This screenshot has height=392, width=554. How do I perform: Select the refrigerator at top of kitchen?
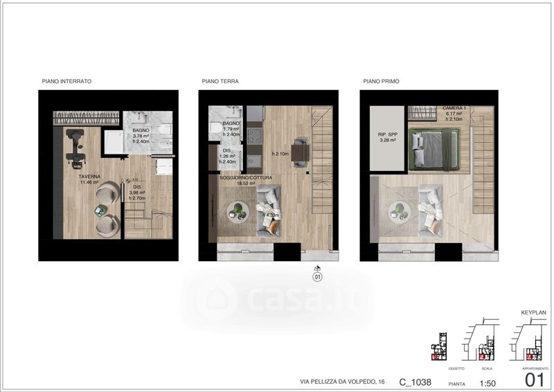(x=255, y=114)
